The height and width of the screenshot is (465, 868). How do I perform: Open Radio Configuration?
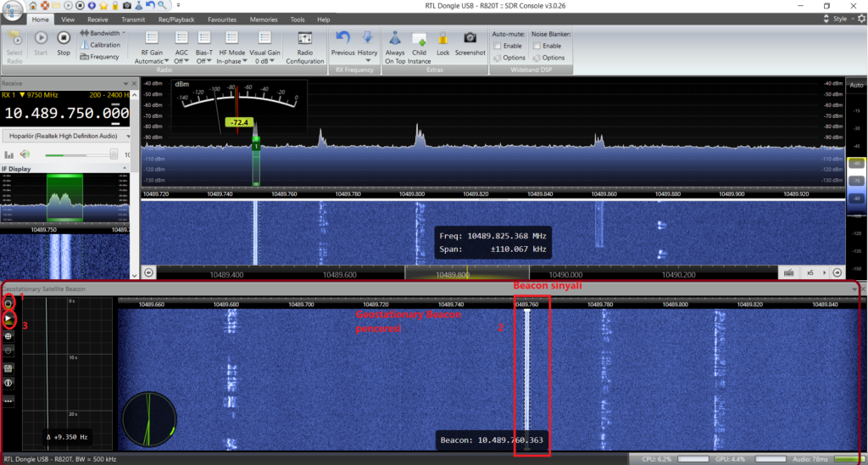305,48
